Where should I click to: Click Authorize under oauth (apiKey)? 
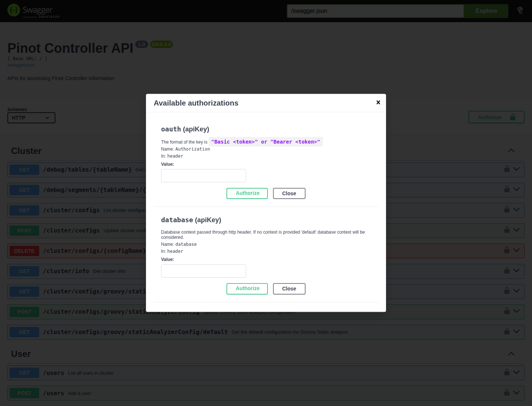click(x=247, y=193)
